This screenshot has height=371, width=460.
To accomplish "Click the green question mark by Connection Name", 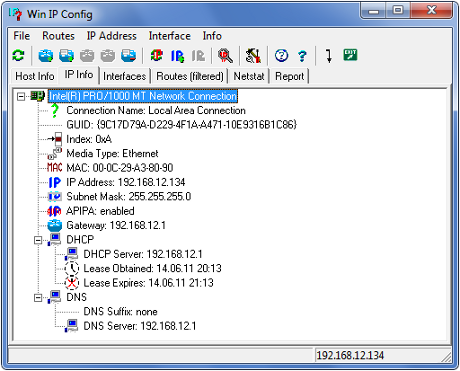I will click(x=55, y=110).
